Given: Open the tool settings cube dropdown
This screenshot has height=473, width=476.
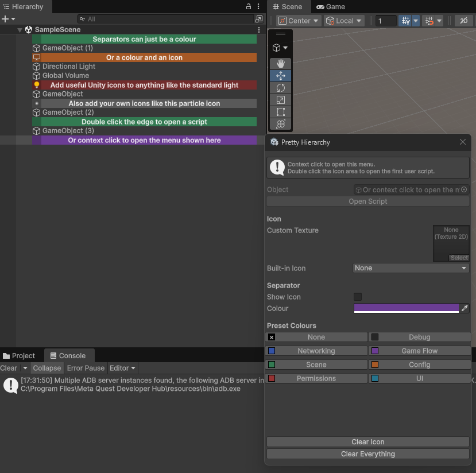Looking at the screenshot, I should tap(280, 48).
